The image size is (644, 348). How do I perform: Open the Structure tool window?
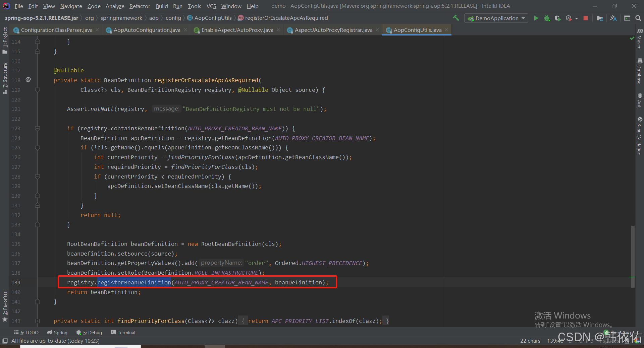(x=5, y=78)
